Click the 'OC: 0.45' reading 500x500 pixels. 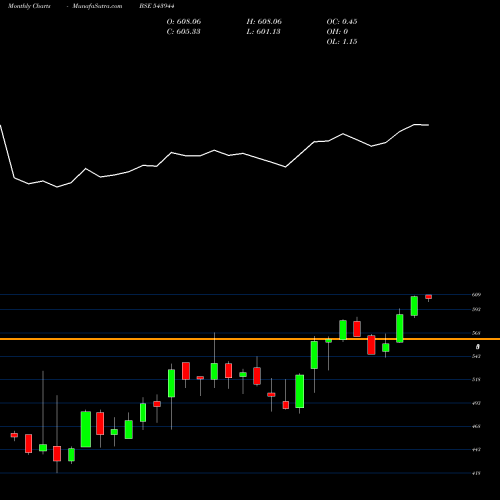click(x=342, y=22)
